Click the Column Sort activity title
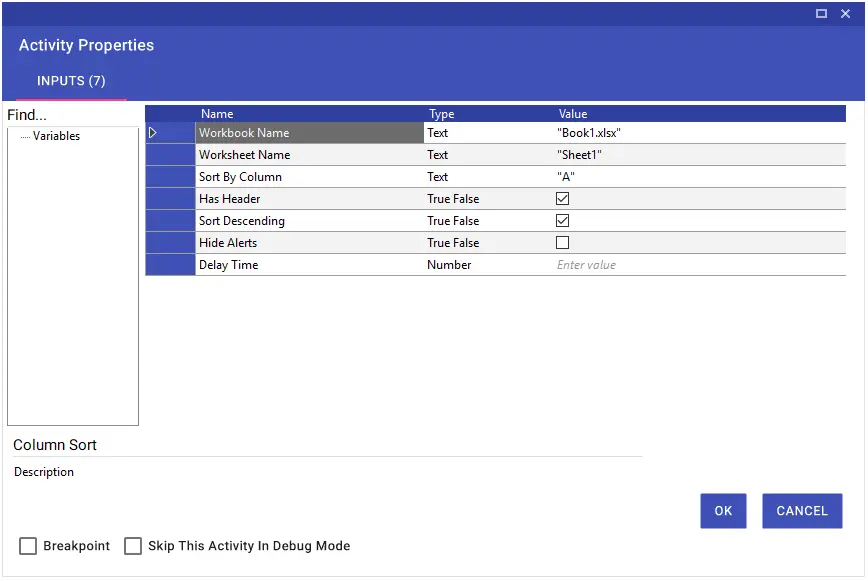This screenshot has width=868, height=581. pyautogui.click(x=55, y=445)
